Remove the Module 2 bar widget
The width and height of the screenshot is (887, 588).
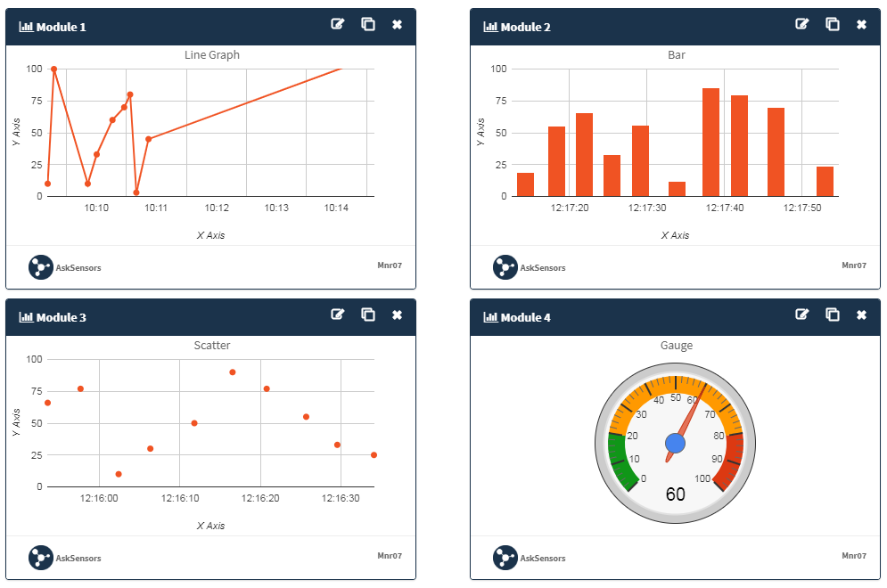tap(861, 24)
